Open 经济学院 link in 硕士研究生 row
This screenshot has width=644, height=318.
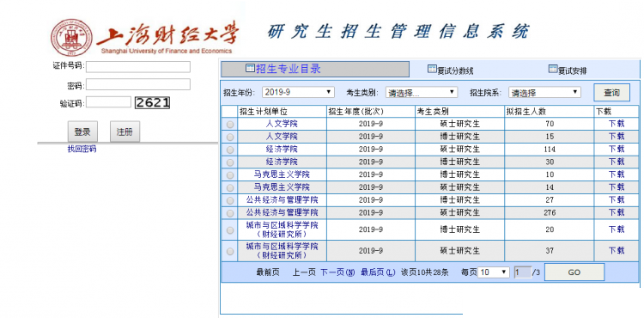(x=282, y=149)
